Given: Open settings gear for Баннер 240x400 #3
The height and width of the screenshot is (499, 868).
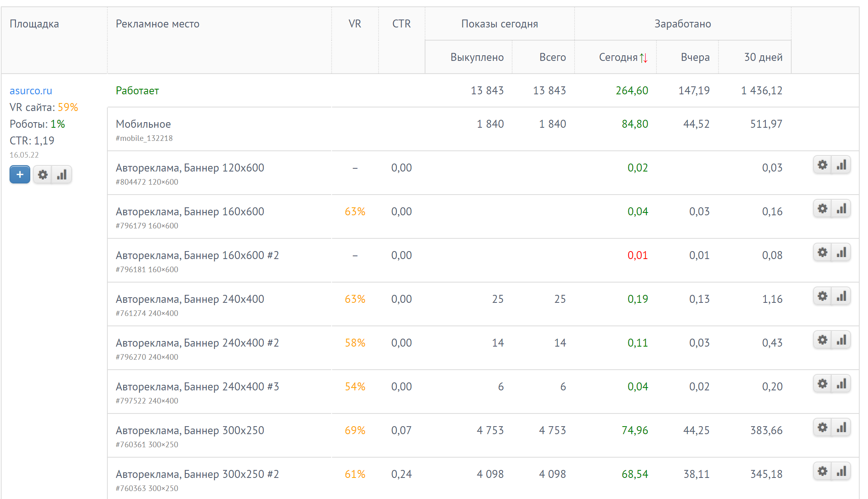Looking at the screenshot, I should pos(822,384).
